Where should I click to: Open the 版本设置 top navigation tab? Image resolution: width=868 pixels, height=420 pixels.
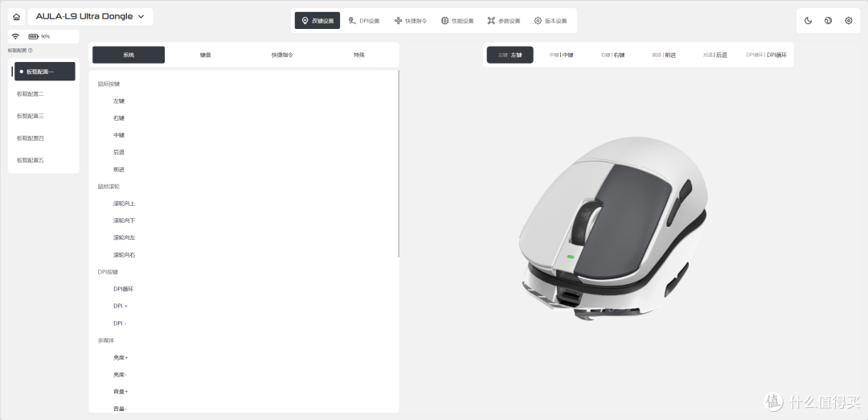pyautogui.click(x=551, y=20)
